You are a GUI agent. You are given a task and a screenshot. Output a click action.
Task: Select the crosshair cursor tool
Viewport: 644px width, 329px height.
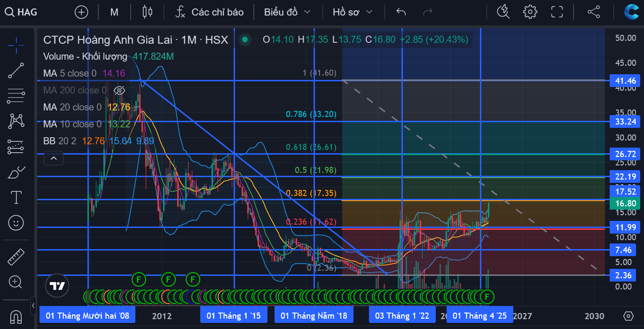pyautogui.click(x=16, y=45)
